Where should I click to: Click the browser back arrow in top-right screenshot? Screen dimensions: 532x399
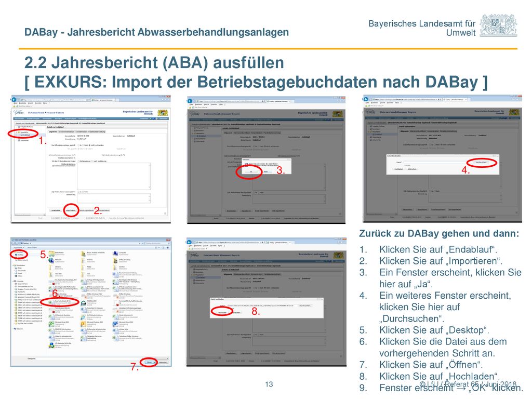tap(366, 99)
